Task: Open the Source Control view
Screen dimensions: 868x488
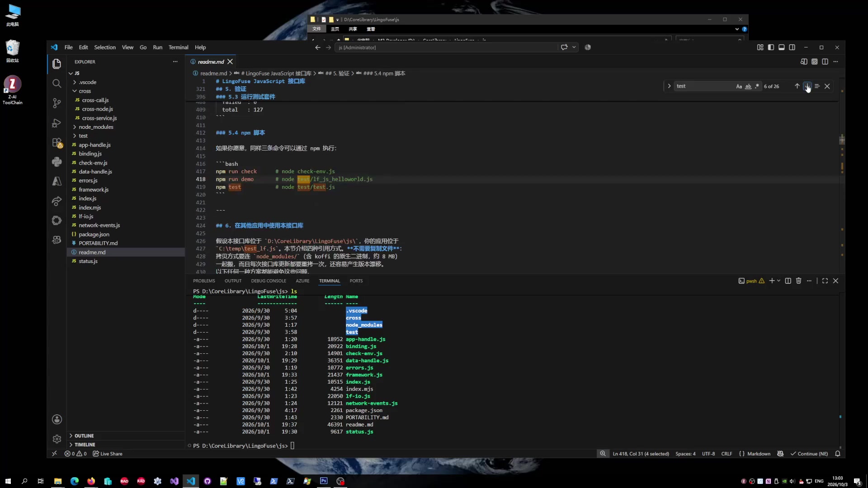Action: pos(57,103)
